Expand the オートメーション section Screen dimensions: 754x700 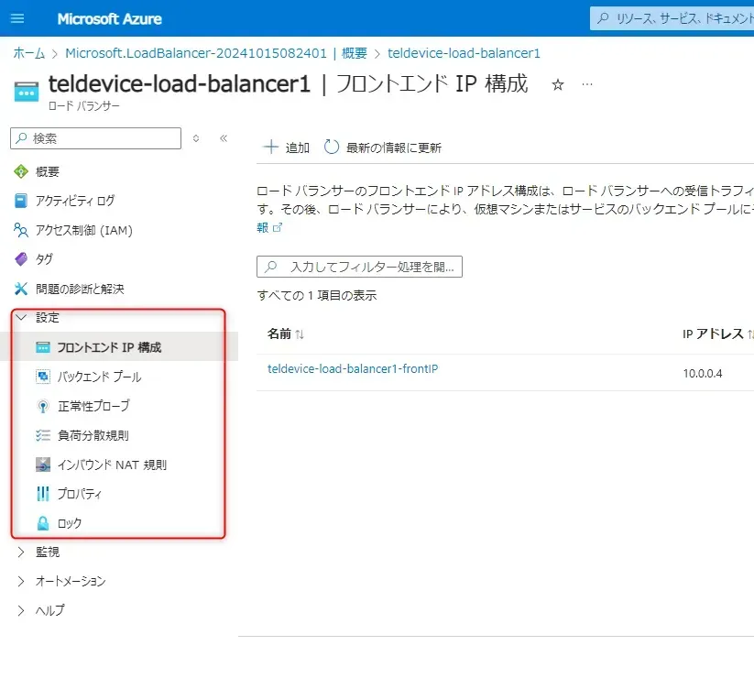tap(21, 582)
